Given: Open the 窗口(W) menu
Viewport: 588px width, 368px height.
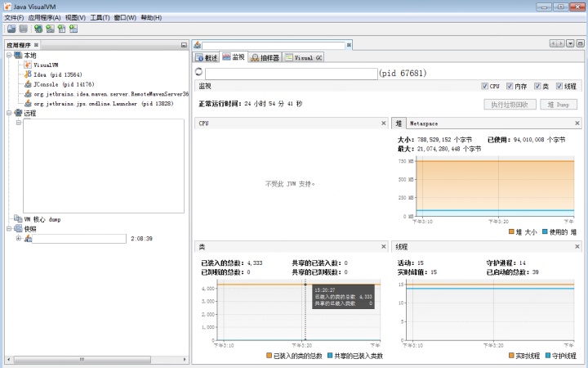Looking at the screenshot, I should [x=125, y=18].
